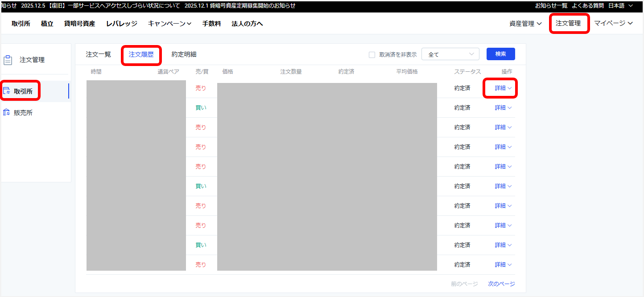Image resolution: width=644 pixels, height=297 pixels.
Task: Open the 資産管理 dropdown
Action: (x=525, y=24)
